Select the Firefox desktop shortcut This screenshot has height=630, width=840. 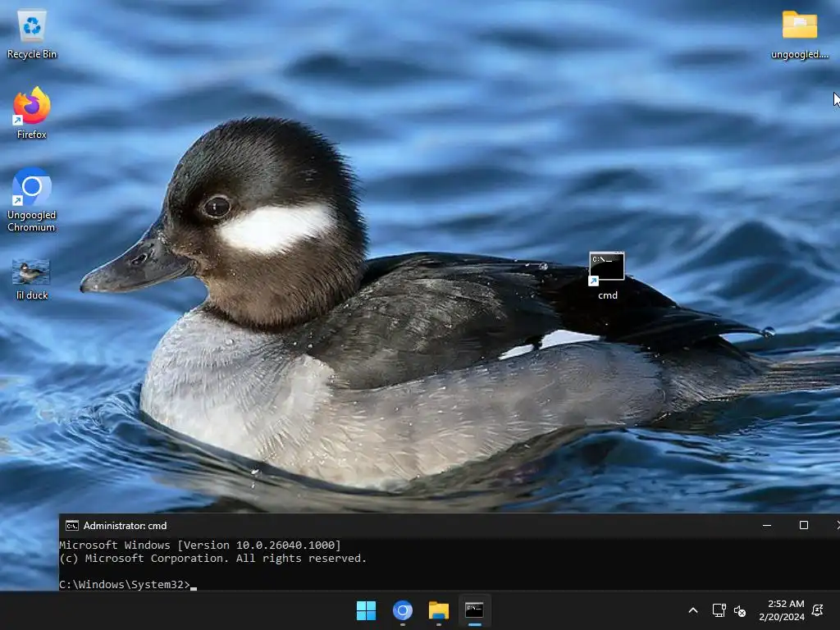[32, 113]
